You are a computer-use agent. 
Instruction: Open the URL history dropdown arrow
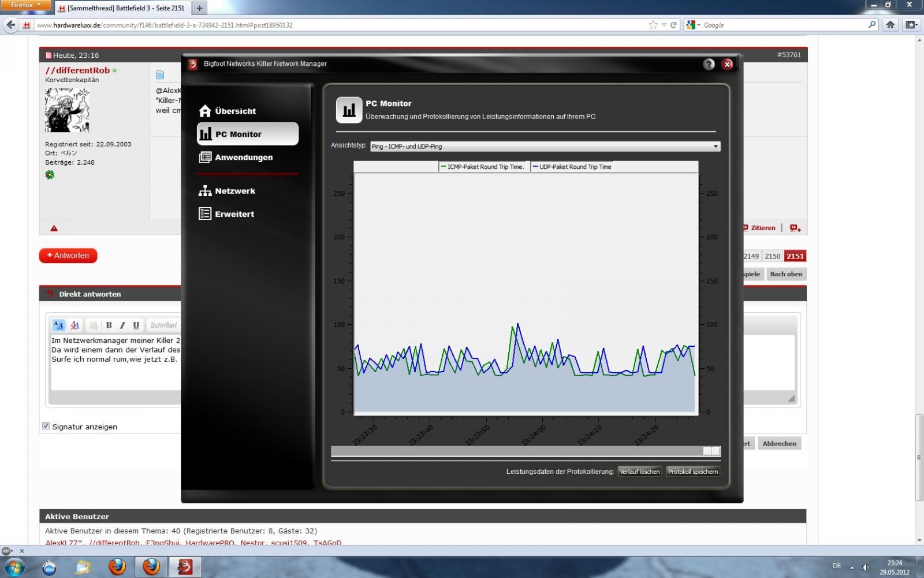(664, 25)
